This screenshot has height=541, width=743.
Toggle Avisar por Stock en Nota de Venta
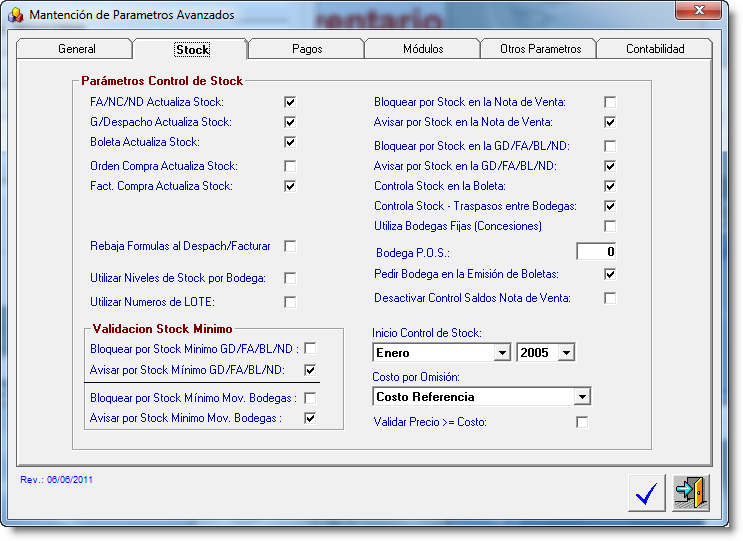click(610, 122)
